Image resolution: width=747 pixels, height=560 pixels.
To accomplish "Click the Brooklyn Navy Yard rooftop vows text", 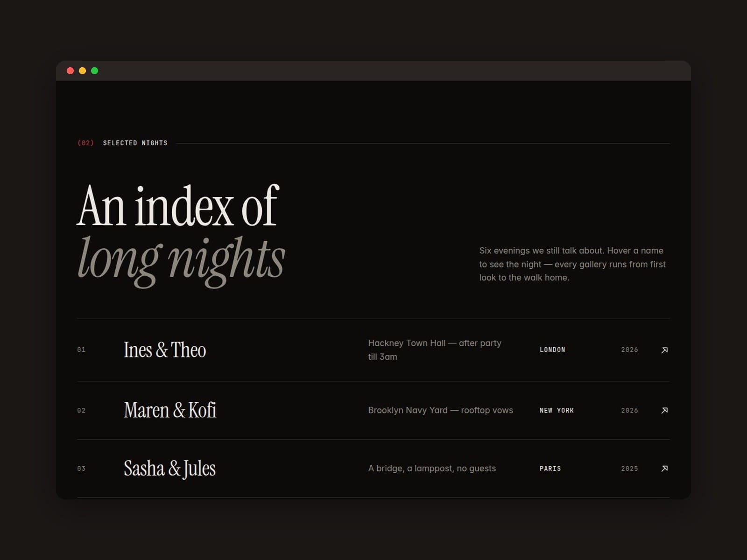I will click(440, 410).
